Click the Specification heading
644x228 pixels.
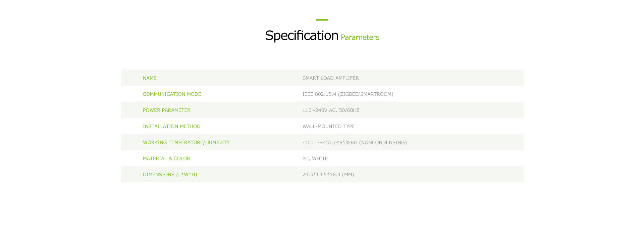pos(302,36)
